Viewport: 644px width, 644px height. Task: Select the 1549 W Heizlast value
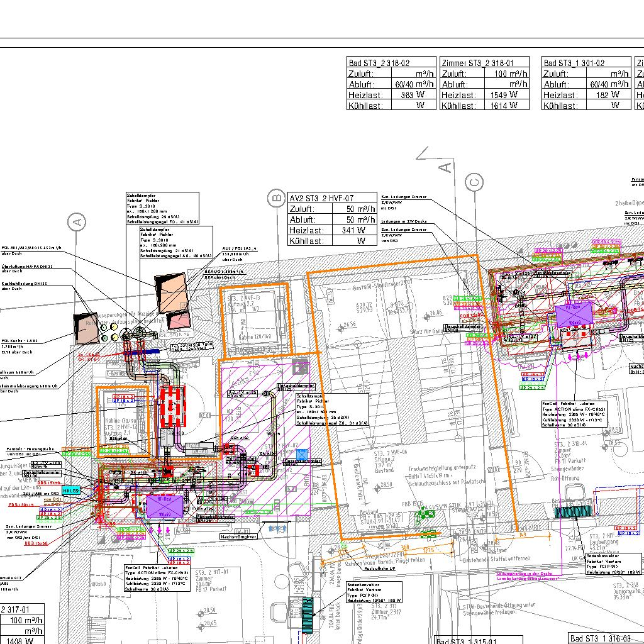tap(504, 95)
